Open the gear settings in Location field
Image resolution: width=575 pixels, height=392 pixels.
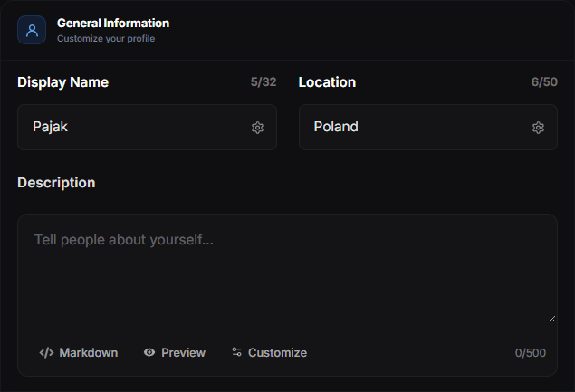[538, 128]
